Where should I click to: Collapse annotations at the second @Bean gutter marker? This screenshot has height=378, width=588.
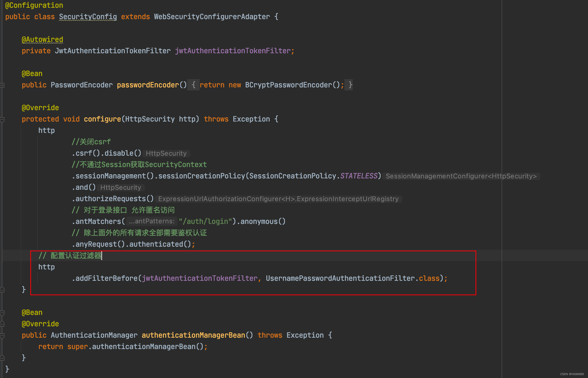coord(2,313)
